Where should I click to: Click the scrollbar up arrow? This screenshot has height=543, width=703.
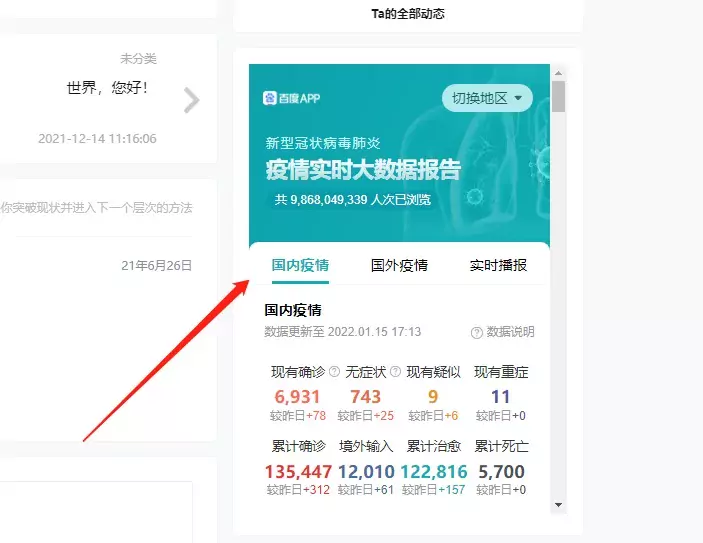tap(558, 73)
